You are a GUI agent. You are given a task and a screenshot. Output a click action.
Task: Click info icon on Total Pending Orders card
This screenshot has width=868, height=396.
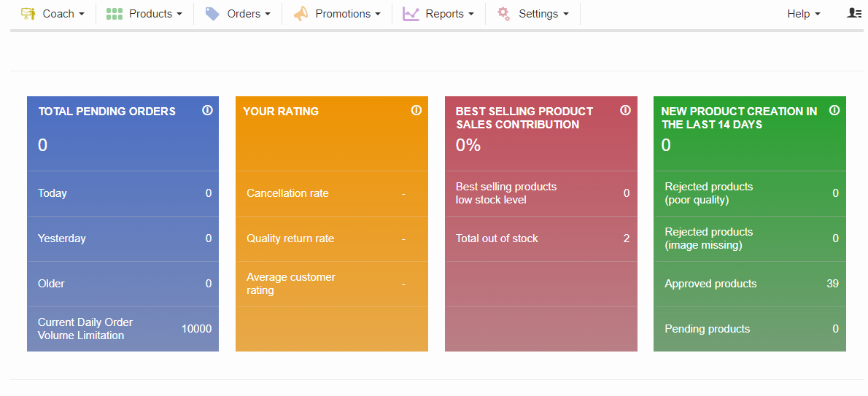(x=207, y=110)
